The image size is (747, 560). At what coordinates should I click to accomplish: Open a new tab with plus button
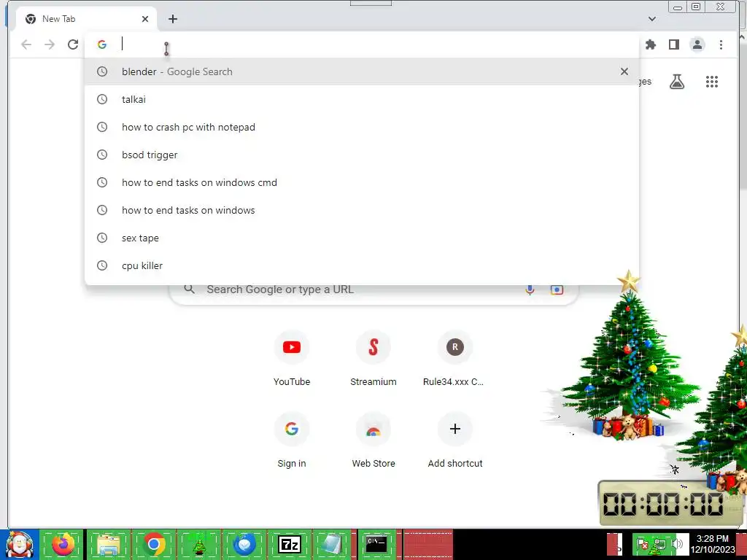click(173, 19)
